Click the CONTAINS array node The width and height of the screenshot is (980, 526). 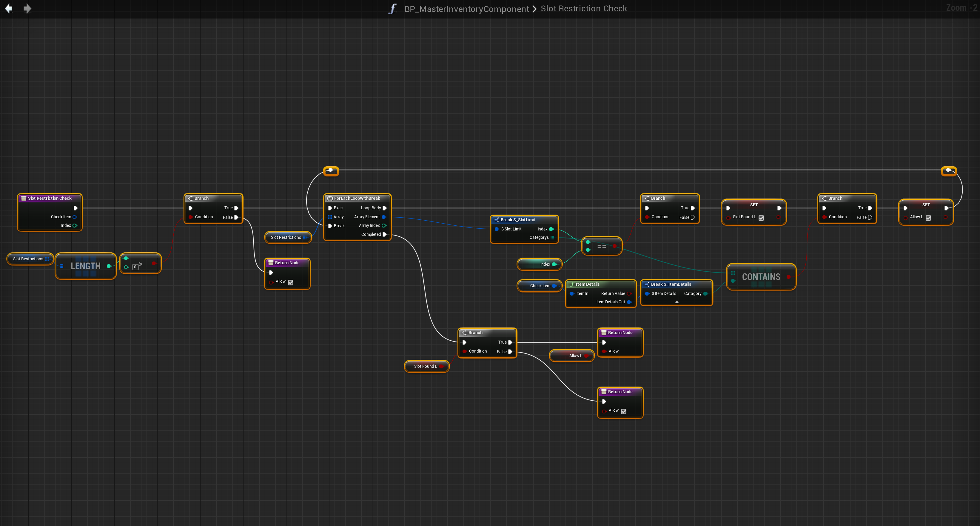[761, 277]
